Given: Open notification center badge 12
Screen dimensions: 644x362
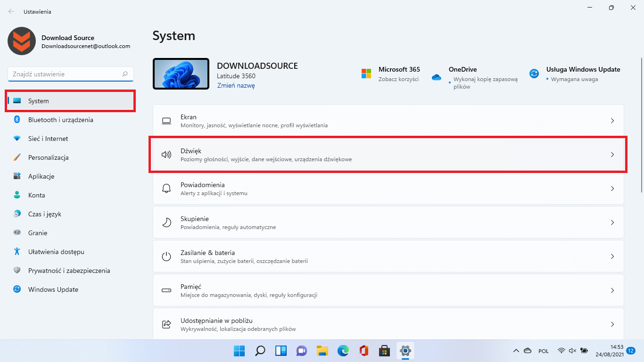Looking at the screenshot, I should (631, 351).
